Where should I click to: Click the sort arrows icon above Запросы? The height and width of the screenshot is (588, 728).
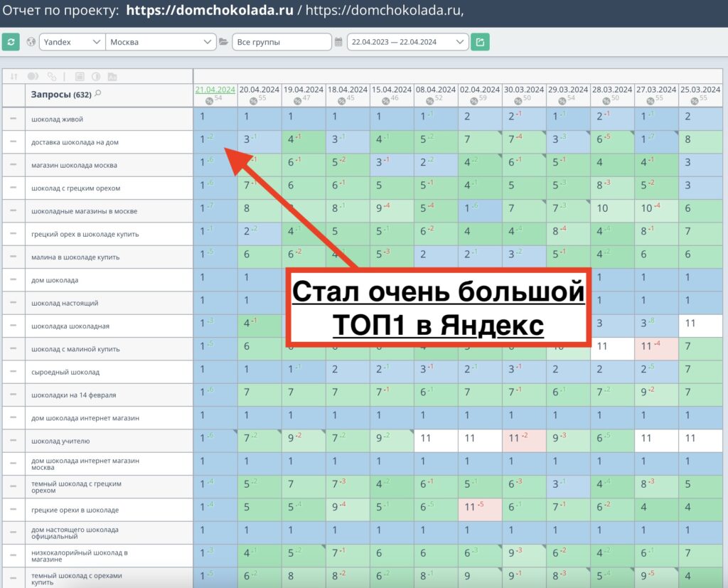[x=14, y=77]
